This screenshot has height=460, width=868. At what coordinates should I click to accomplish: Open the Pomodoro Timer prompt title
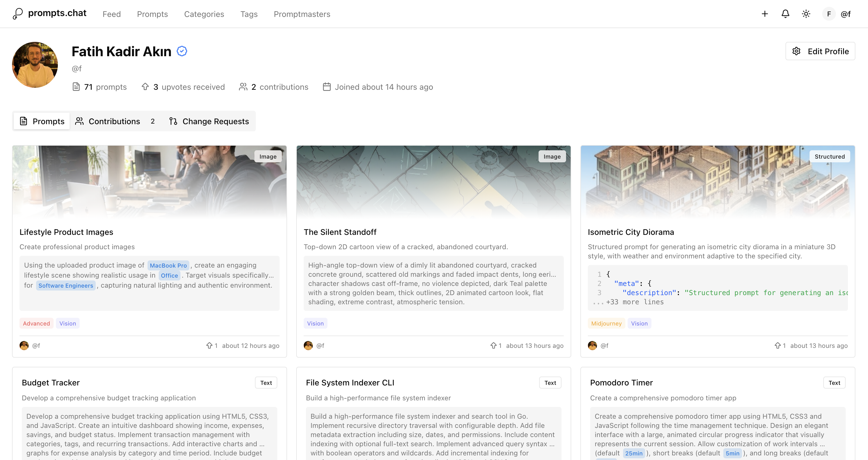tap(621, 383)
